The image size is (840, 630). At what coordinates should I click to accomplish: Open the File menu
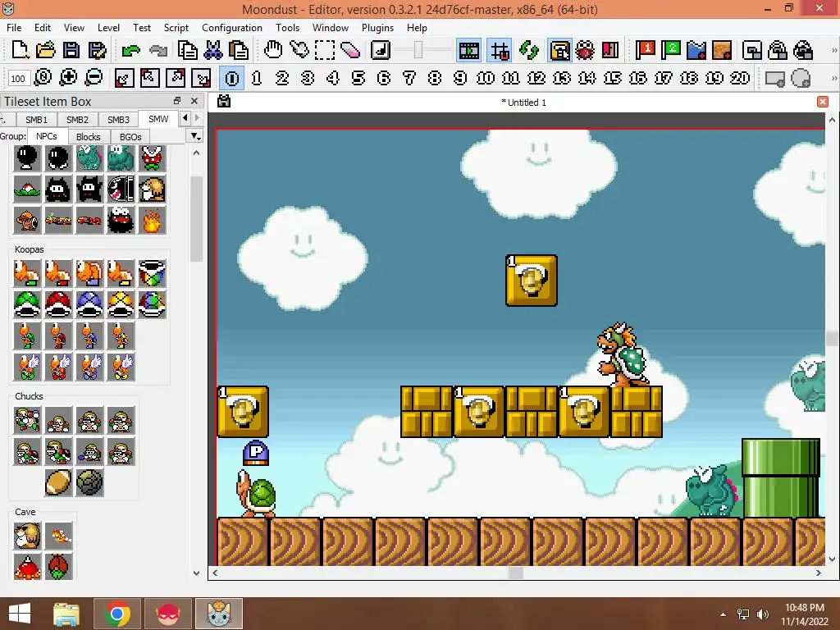pos(14,27)
